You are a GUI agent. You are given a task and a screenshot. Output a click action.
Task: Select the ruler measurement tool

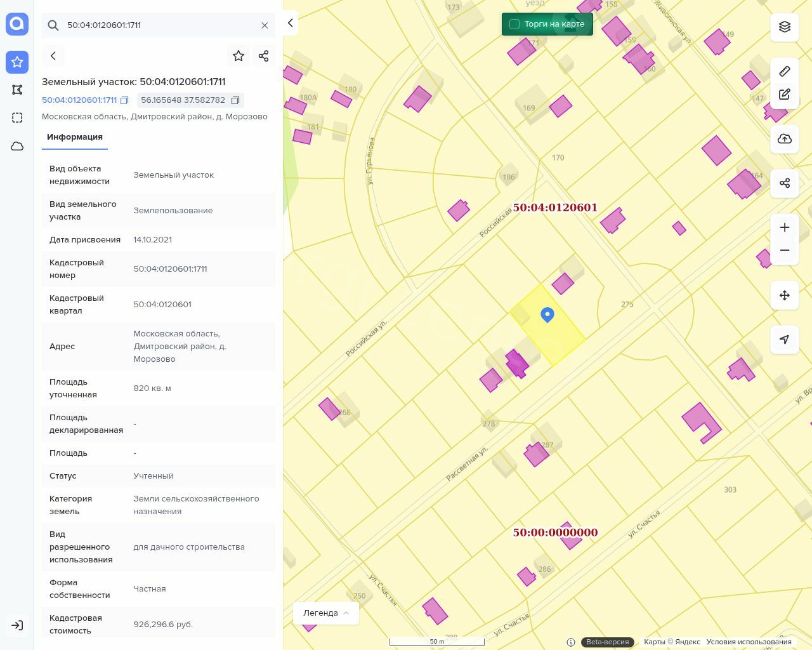tap(785, 71)
